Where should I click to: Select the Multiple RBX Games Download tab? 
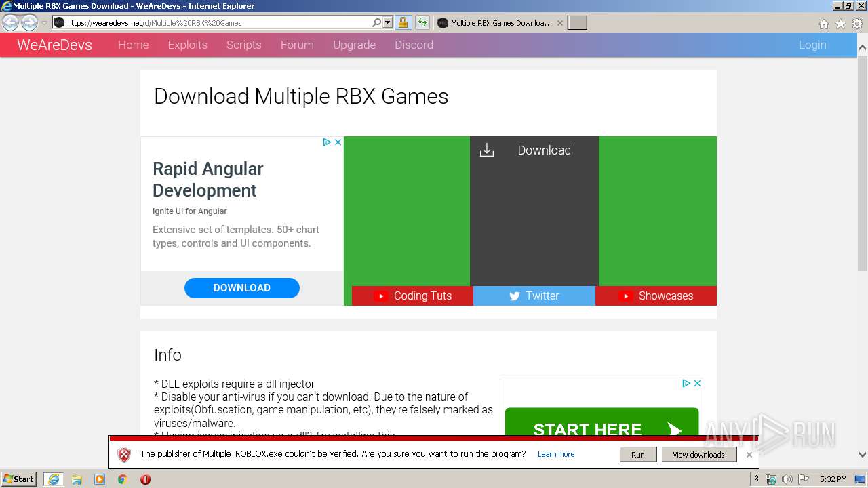500,22
